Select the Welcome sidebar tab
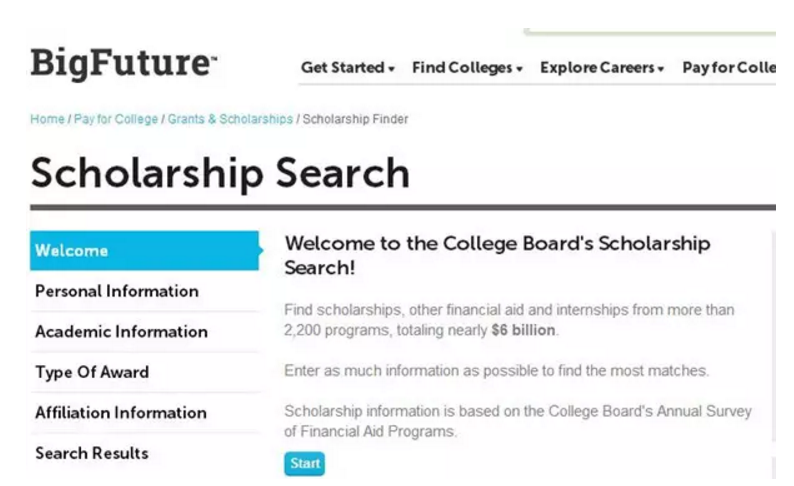The width and height of the screenshot is (794, 486). tap(144, 251)
